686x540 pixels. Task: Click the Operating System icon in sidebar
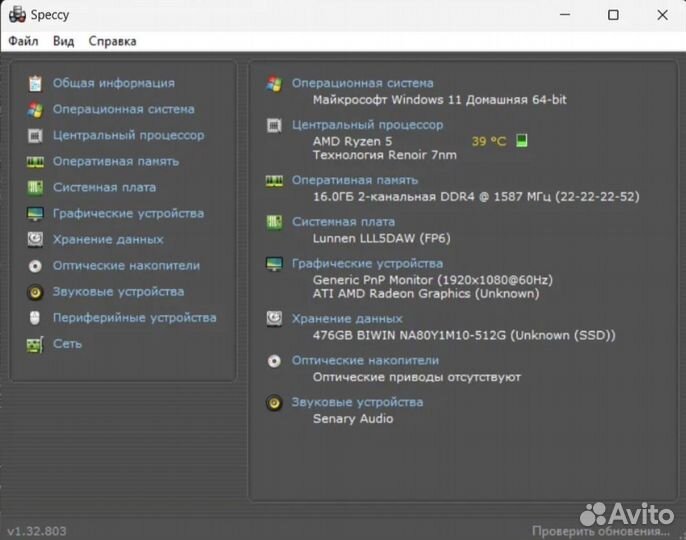click(35, 109)
